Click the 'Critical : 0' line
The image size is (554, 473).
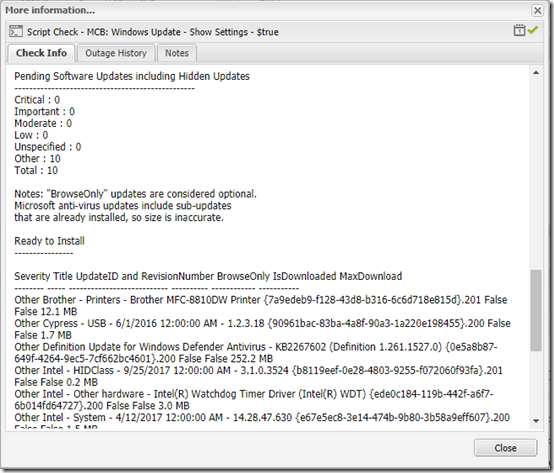37,100
